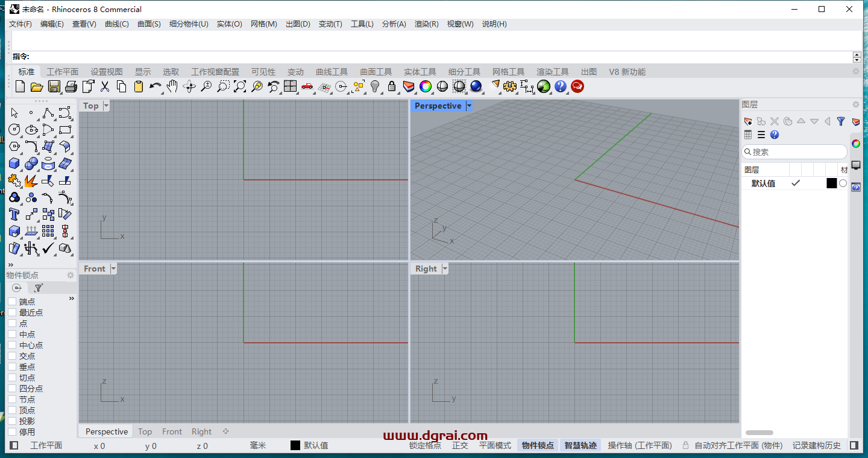Switch to the V8 新功能 toolbar tab
This screenshot has height=458, width=868.
point(627,72)
